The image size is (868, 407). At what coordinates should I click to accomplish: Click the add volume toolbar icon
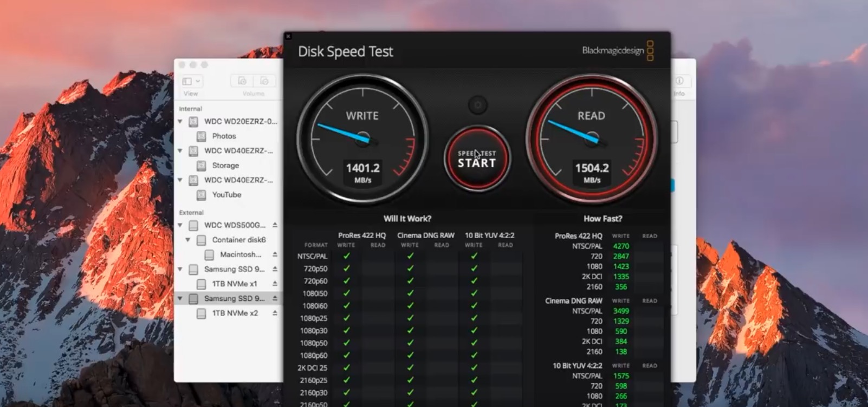pos(242,81)
